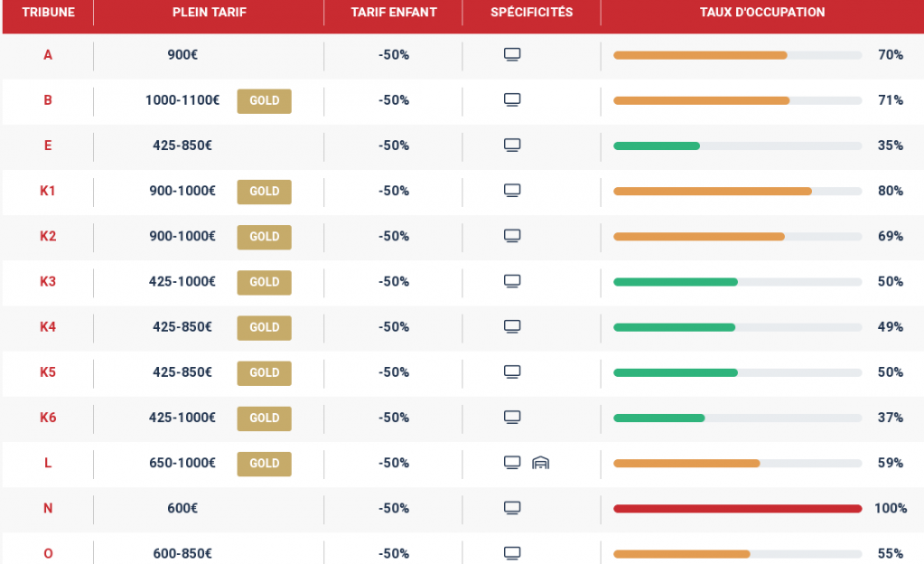The width and height of the screenshot is (924, 564).
Task: Click the GOLD badge in tribune L row
Action: (265, 463)
